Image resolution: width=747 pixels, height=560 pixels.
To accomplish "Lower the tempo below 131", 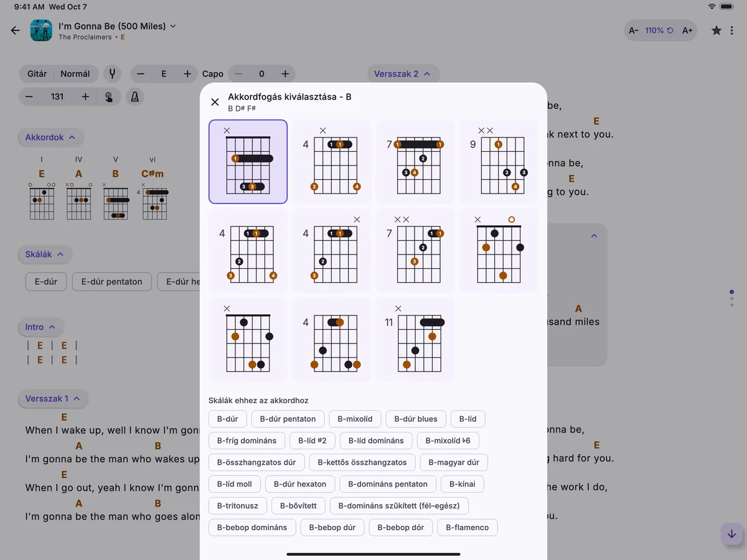I will coord(29,97).
